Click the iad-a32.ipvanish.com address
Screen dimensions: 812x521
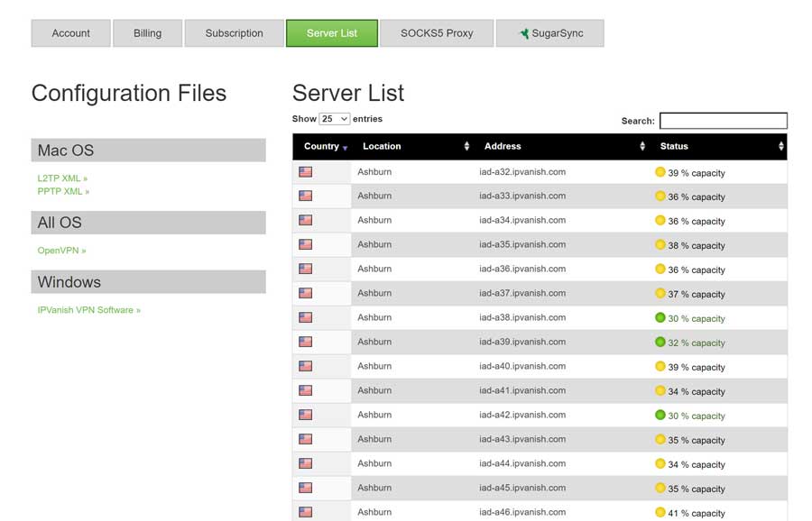point(522,172)
